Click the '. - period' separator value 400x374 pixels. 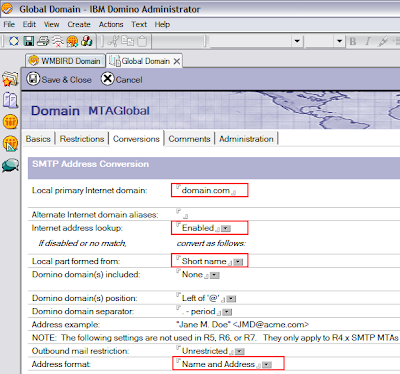click(x=199, y=312)
